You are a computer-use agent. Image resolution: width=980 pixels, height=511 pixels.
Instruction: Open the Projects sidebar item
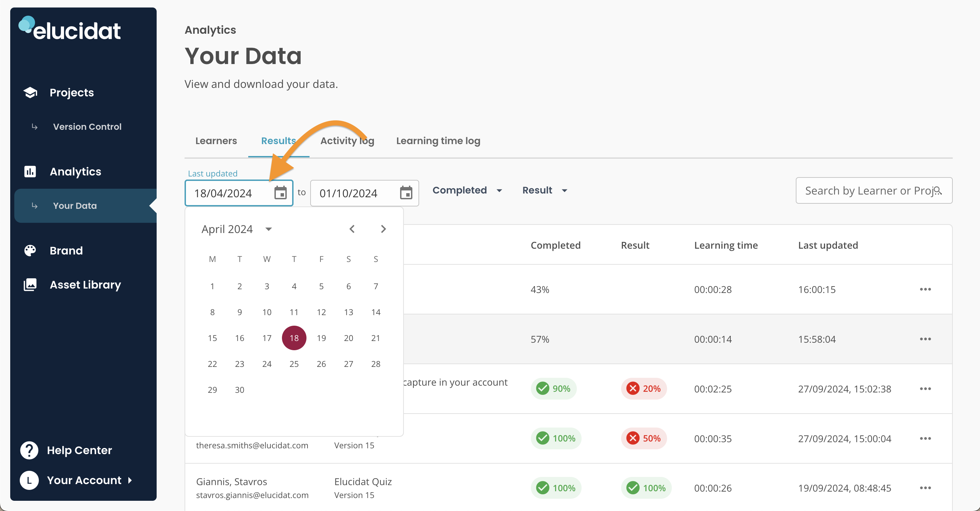click(x=72, y=92)
